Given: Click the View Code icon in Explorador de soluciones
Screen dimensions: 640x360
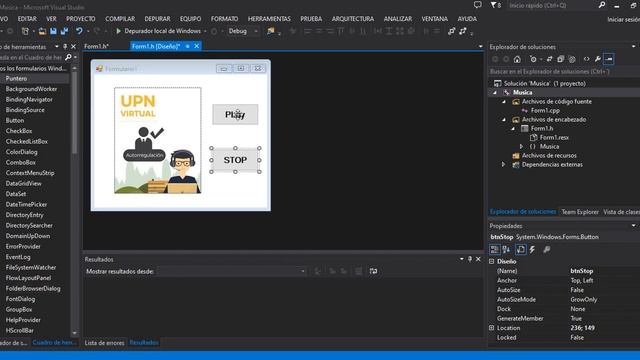Looking at the screenshot, I should [x=587, y=59].
